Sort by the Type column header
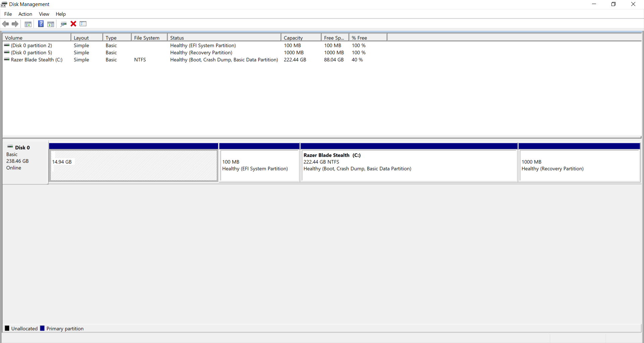The width and height of the screenshot is (644, 343). pos(117,38)
